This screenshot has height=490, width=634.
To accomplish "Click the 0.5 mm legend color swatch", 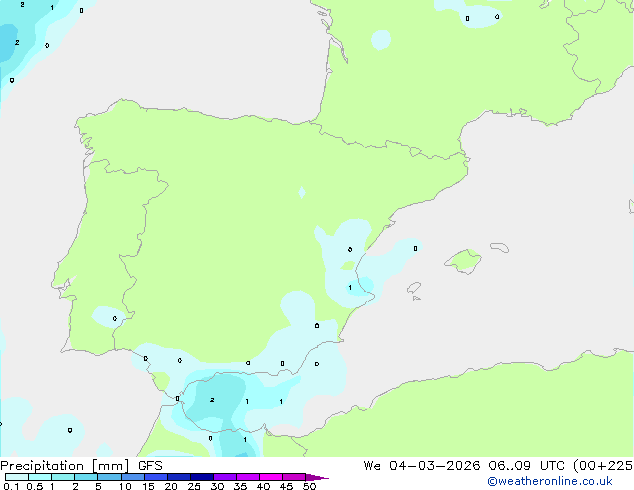I will [40, 477].
